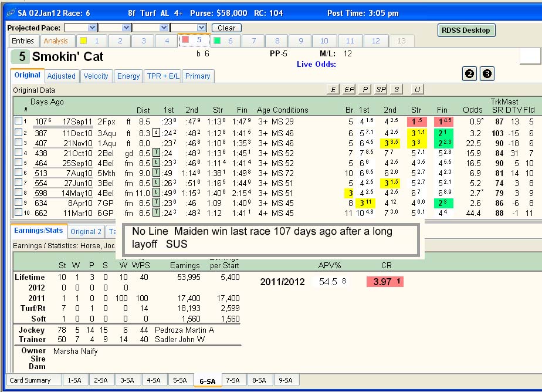Check the box for race line 10
Viewport: 542px width, 392px height.
coord(18,212)
